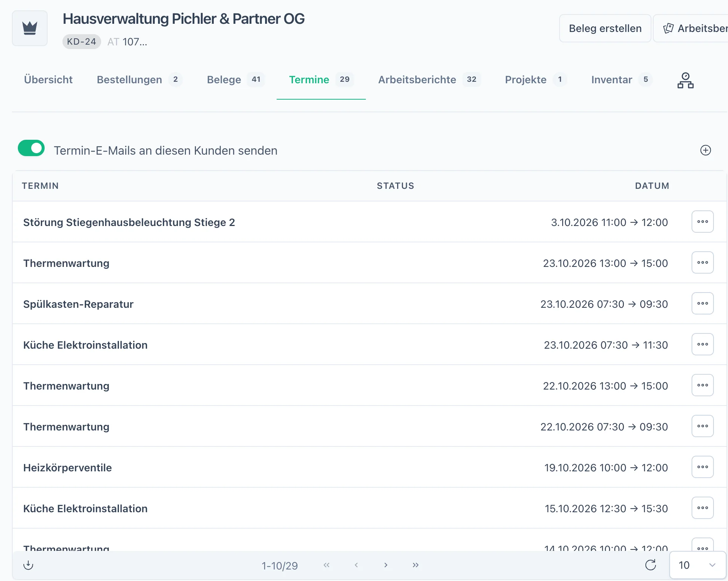Open options menu for Heizkörperventile
Viewport: 728px width, 581px height.
[x=702, y=467]
